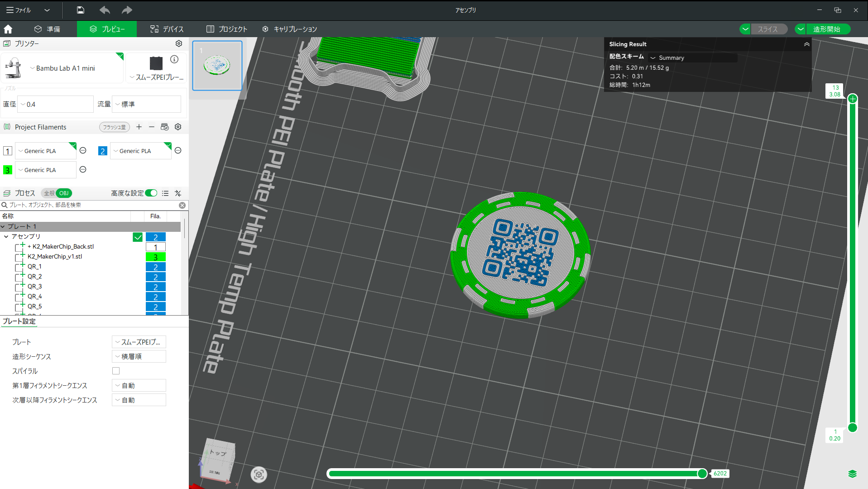Click the horizontal move slider handle

702,474
